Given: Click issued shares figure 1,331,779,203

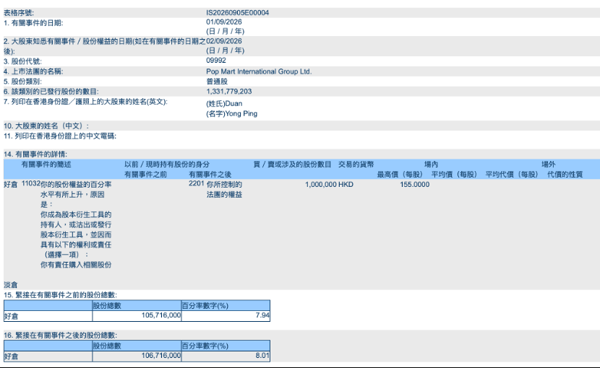Looking at the screenshot, I should [229, 91].
